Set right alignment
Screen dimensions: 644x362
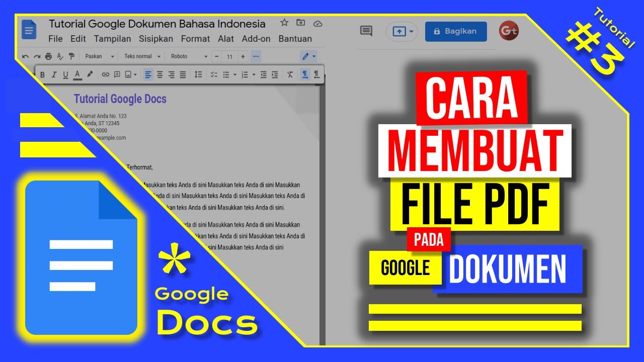click(x=172, y=74)
